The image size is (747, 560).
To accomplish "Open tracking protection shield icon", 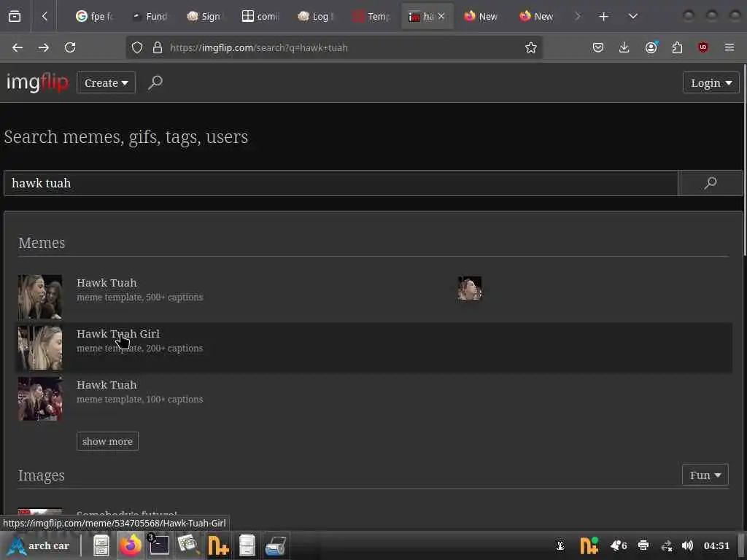I will [x=137, y=47].
